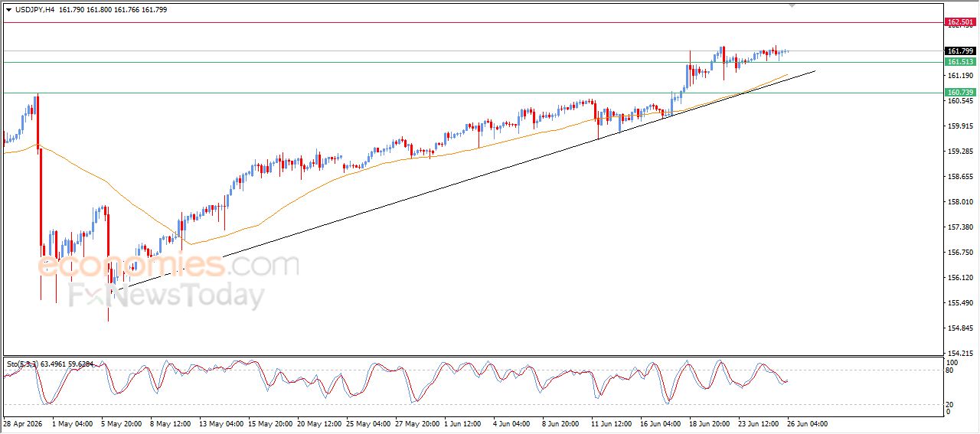
Task: Open the chart menu arrow beside USDJPY,H4
Action: pyautogui.click(x=9, y=10)
